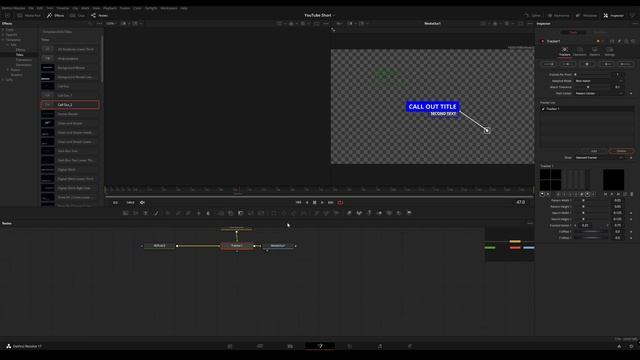640x360 pixels.
Task: Open the Cut page
Action: coord(260,346)
